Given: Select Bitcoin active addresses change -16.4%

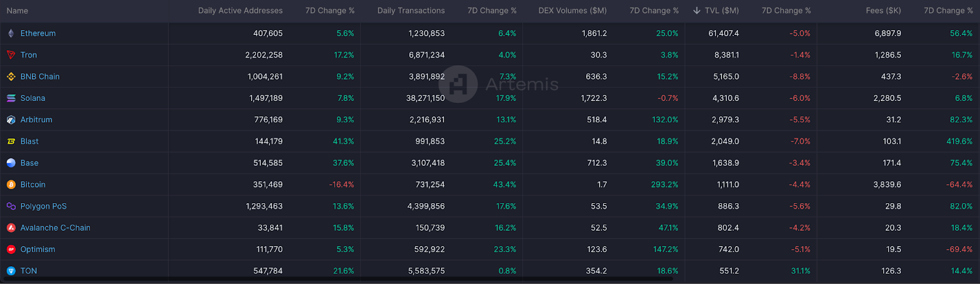Looking at the screenshot, I should (x=342, y=185).
